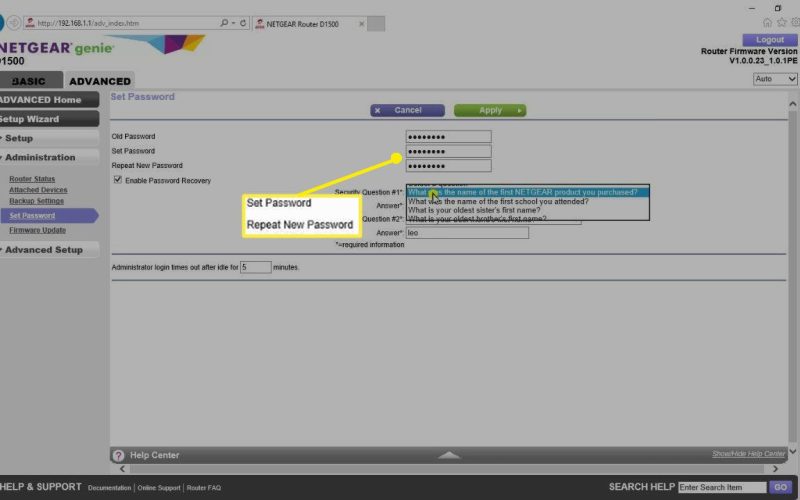Select the first school you attended option
This screenshot has width=800, height=500.
click(x=528, y=202)
